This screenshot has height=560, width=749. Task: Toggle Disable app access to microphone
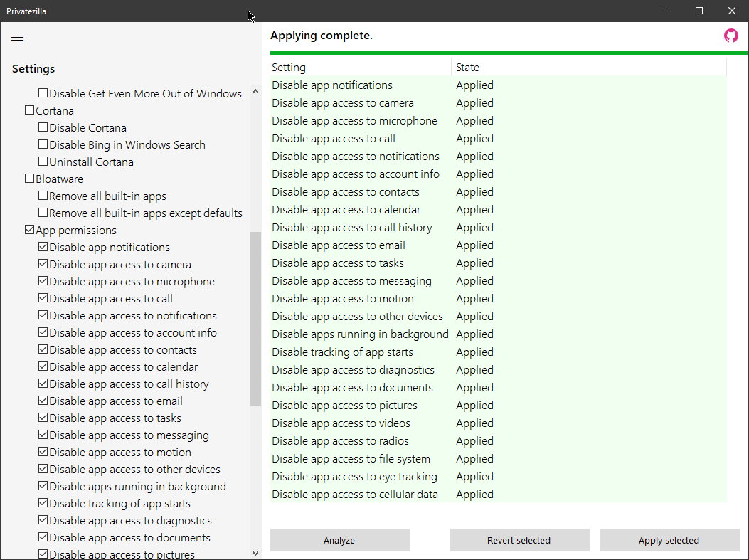coord(43,282)
